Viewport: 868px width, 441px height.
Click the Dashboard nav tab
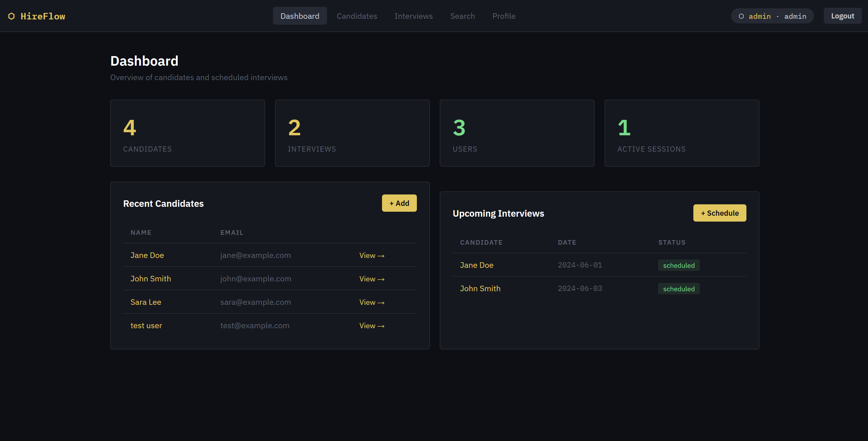click(x=300, y=16)
